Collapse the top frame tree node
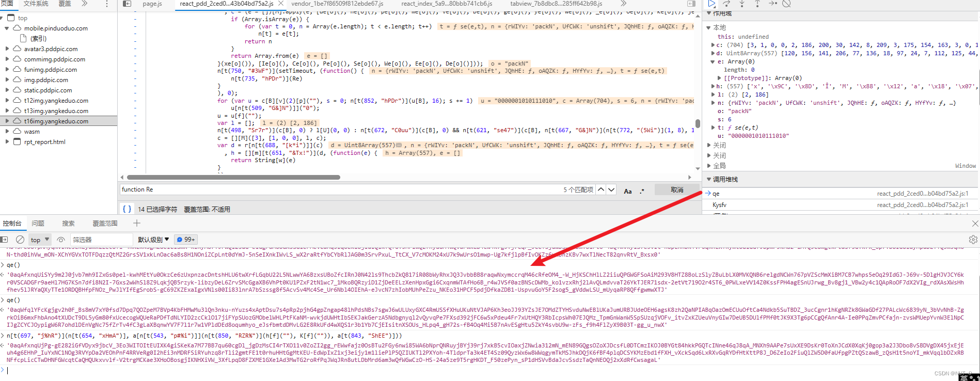This screenshot has width=980, height=381. point(2,18)
